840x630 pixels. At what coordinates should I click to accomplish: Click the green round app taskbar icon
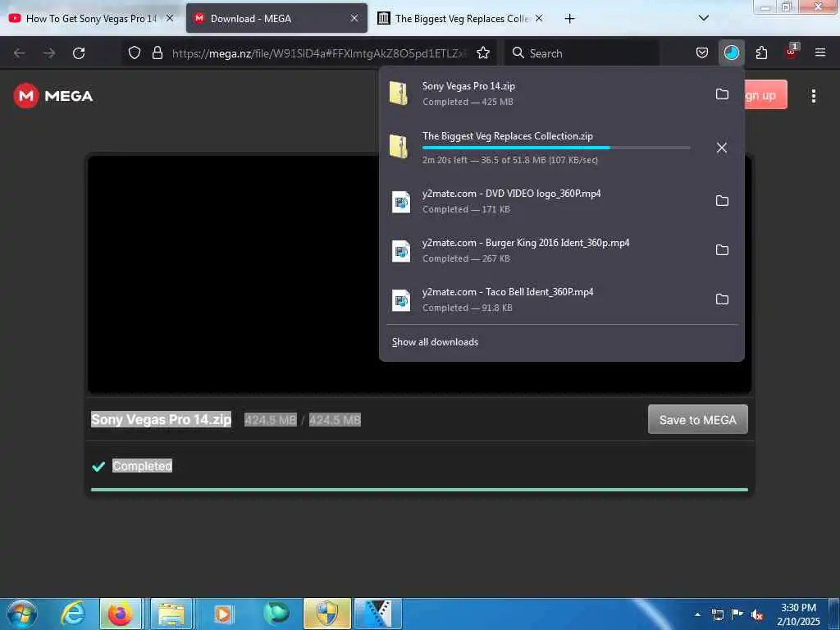[x=276, y=614]
